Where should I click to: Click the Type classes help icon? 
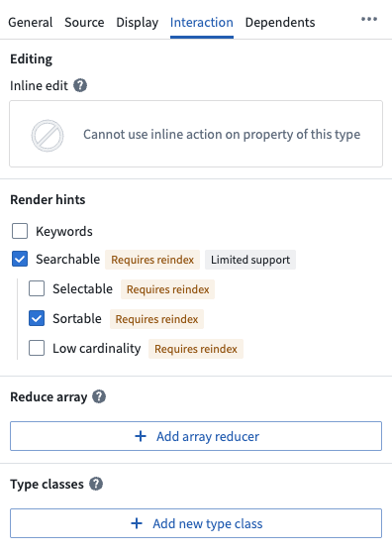coord(96,484)
